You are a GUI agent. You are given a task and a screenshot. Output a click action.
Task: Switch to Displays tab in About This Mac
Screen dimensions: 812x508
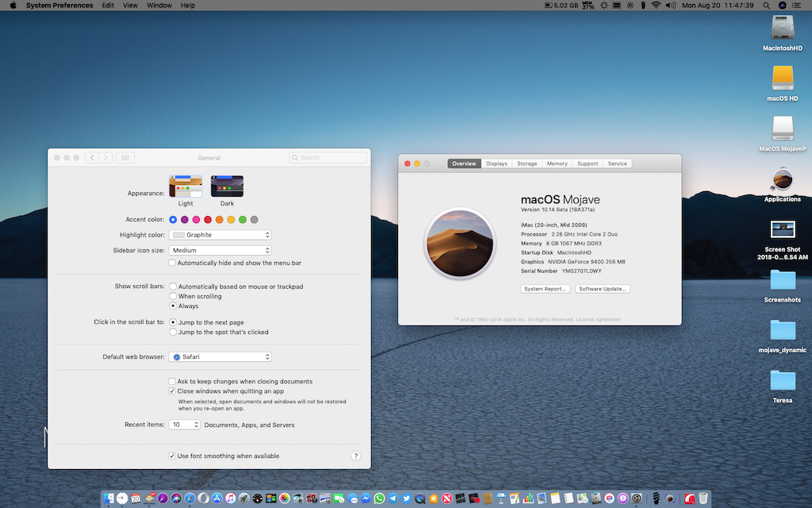click(496, 164)
